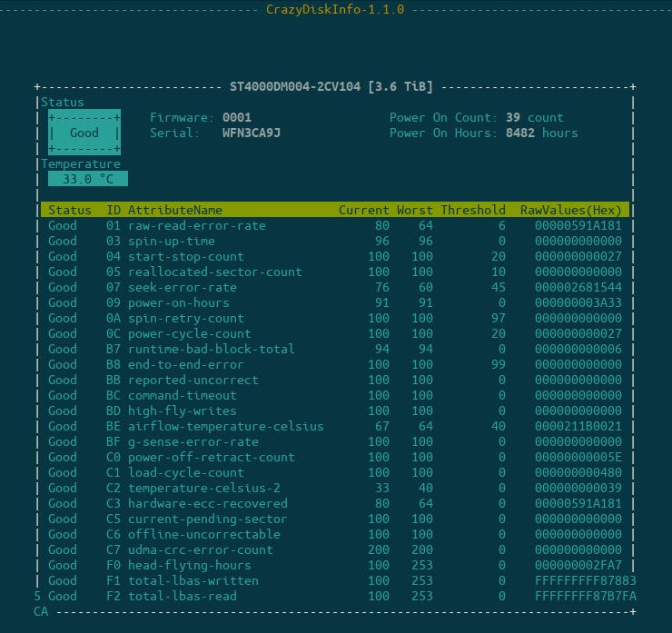Select the power-on-hours attribute
This screenshot has height=633, width=672.
point(178,302)
